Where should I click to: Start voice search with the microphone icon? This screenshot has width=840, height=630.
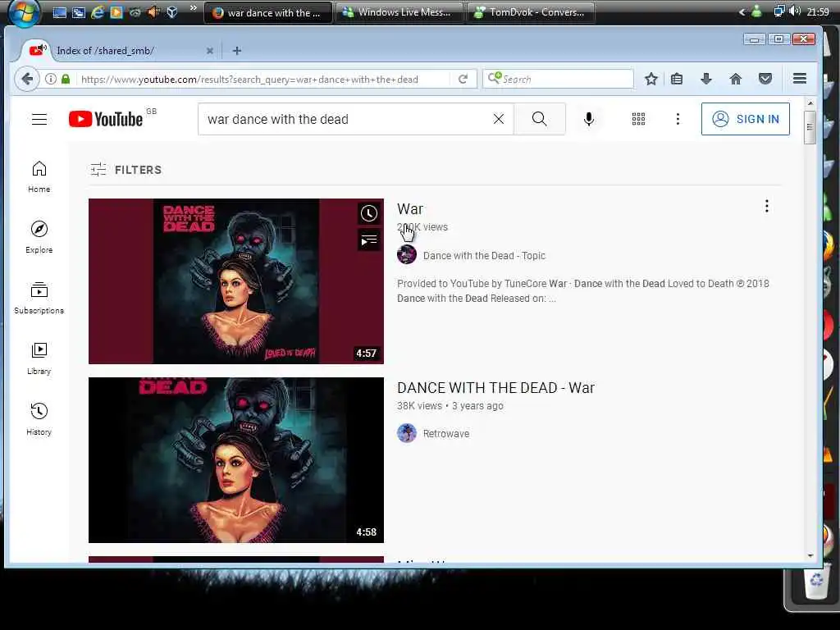[x=589, y=119]
